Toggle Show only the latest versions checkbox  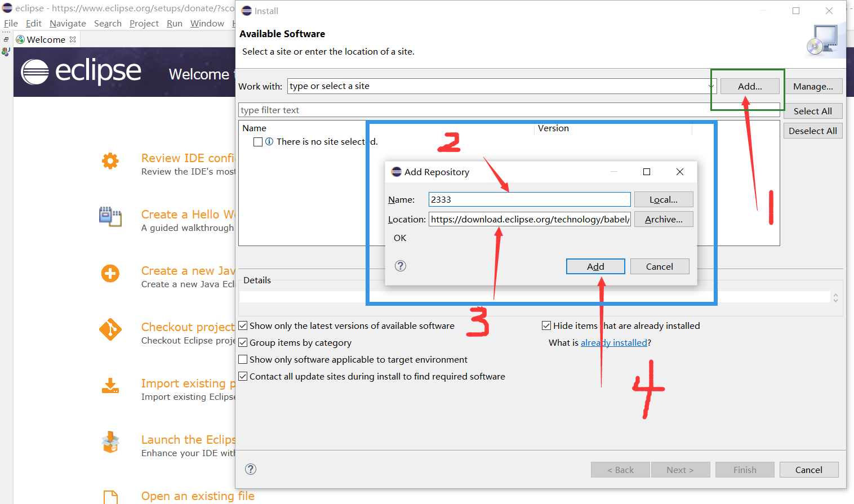click(243, 325)
